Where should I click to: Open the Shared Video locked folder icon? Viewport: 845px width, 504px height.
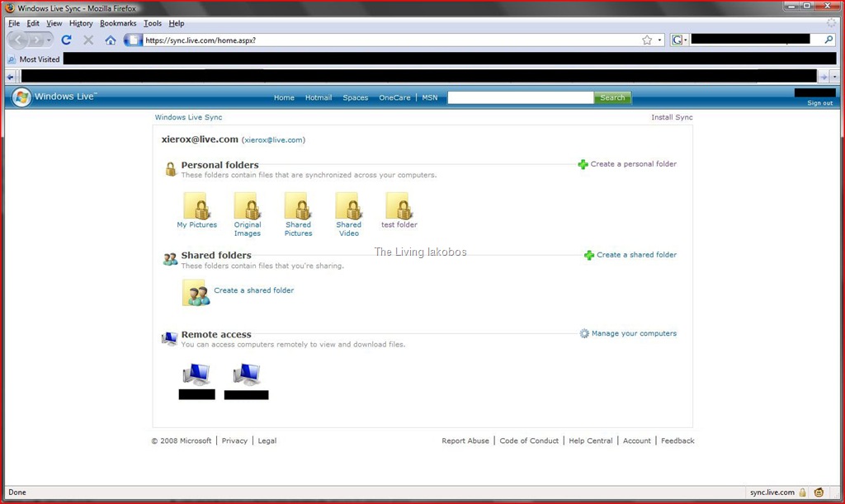tap(349, 205)
